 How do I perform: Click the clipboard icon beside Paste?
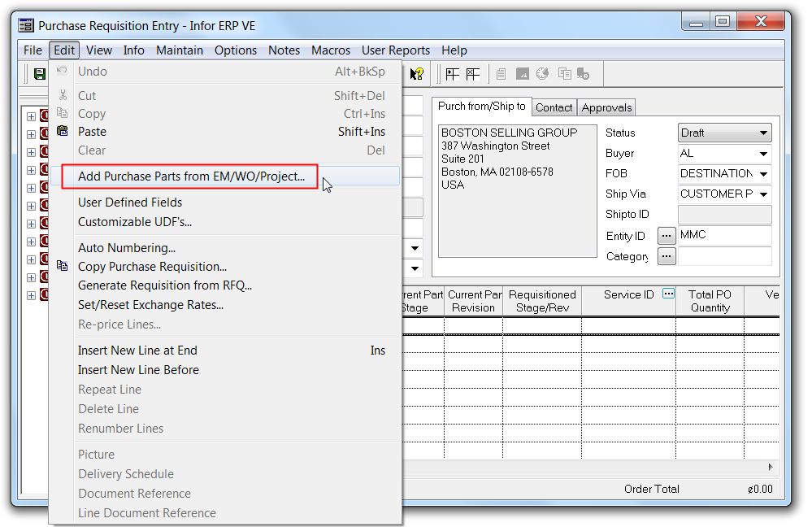[x=62, y=131]
